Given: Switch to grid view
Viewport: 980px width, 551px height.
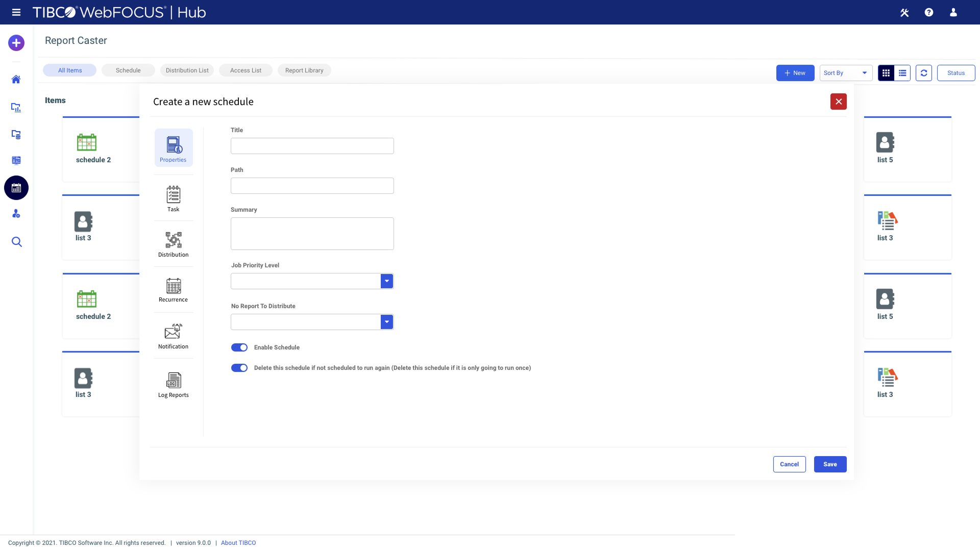Looking at the screenshot, I should pos(886,73).
